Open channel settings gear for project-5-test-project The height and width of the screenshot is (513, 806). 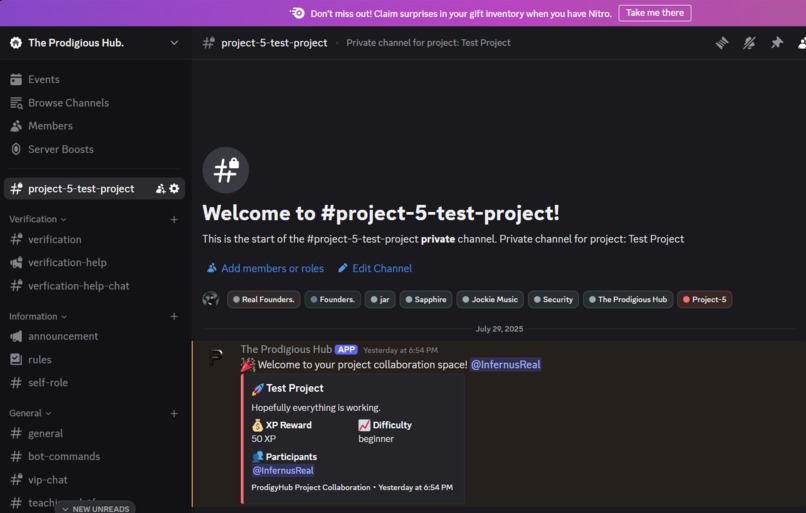174,189
